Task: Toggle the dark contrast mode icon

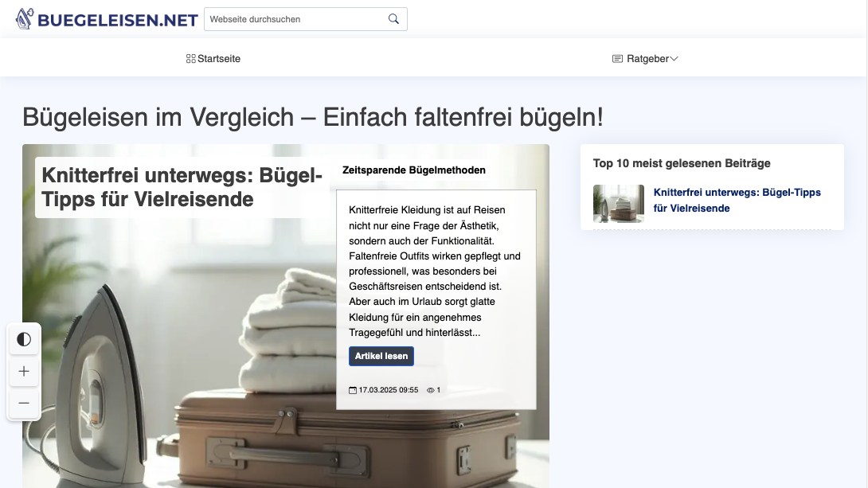Action: [24, 339]
